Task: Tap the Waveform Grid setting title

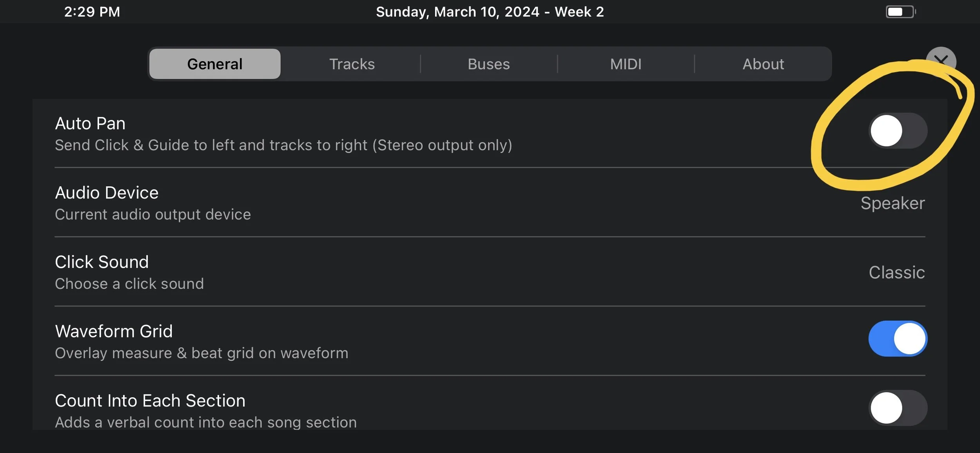Action: click(x=114, y=331)
